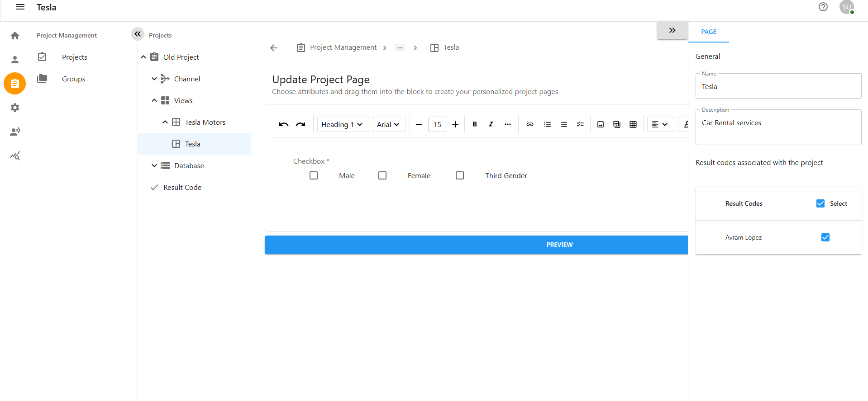Viewport: 868px width, 401px height.
Task: Redo the last editor action
Action: (x=300, y=124)
